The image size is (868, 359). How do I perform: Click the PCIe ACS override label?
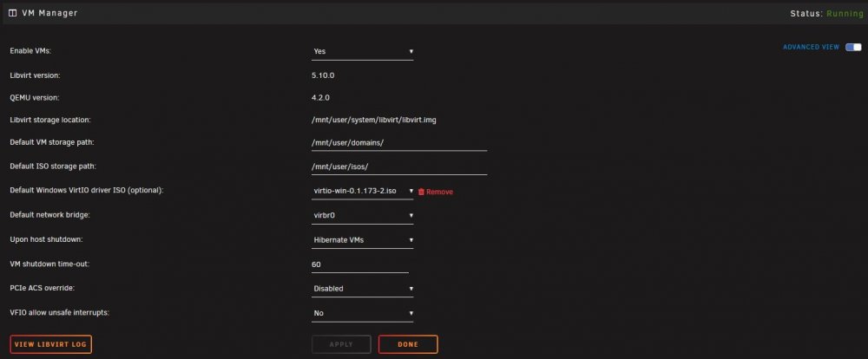click(x=42, y=288)
